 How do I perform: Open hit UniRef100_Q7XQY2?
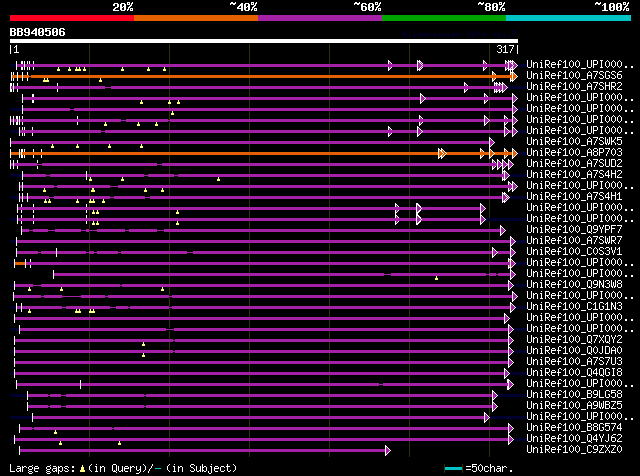point(574,340)
